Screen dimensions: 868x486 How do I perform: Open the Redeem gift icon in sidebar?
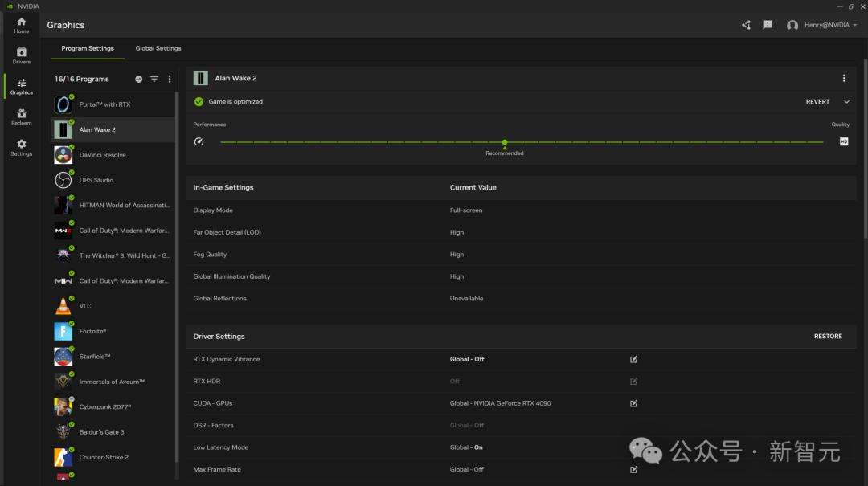[x=22, y=116]
